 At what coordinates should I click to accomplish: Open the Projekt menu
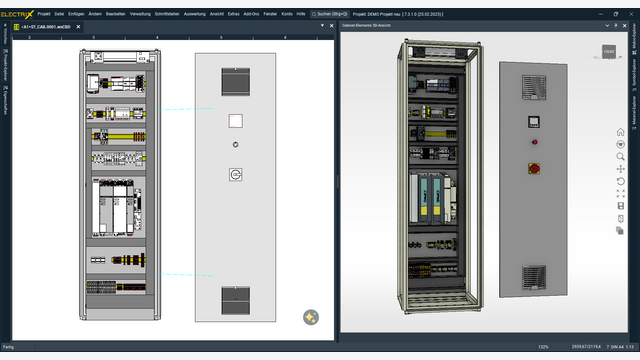[x=44, y=14]
